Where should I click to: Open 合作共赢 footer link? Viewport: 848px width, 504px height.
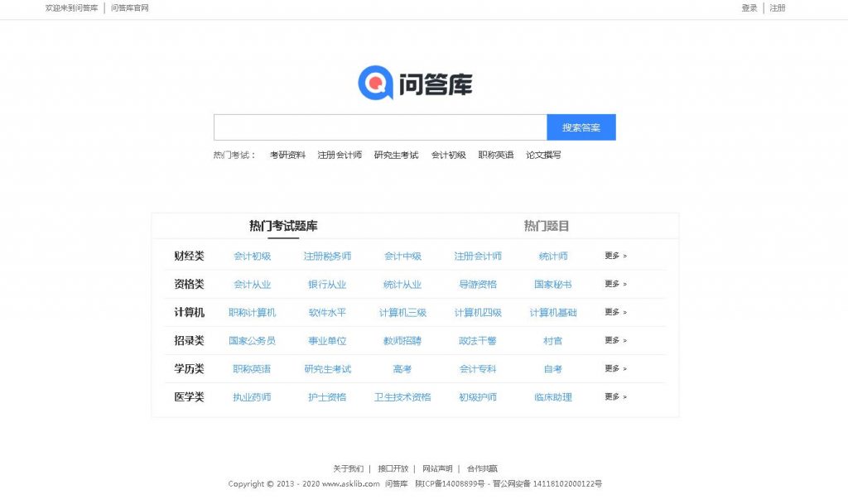coord(482,468)
